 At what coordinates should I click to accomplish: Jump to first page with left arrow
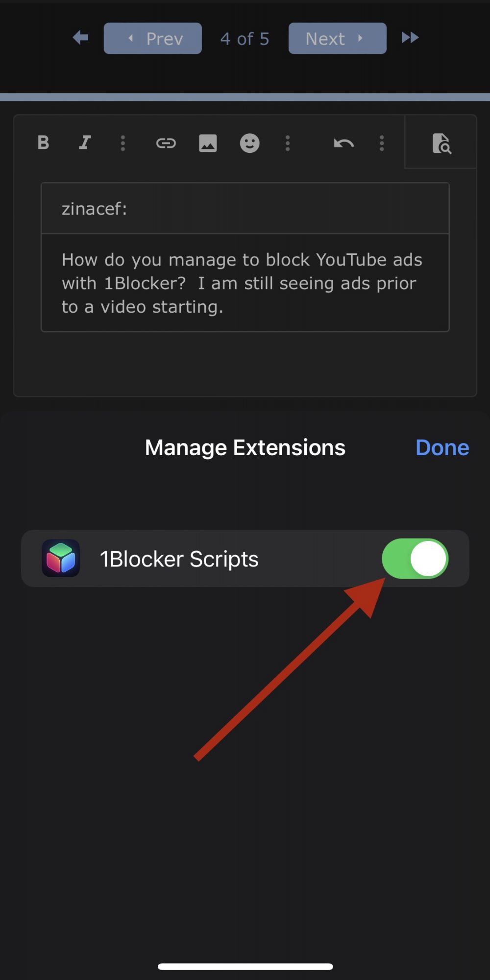80,38
